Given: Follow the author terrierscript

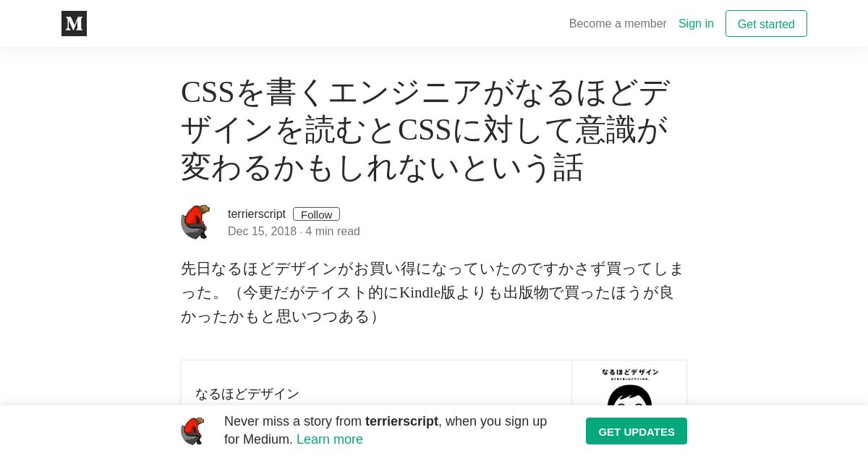Looking at the screenshot, I should click(316, 214).
